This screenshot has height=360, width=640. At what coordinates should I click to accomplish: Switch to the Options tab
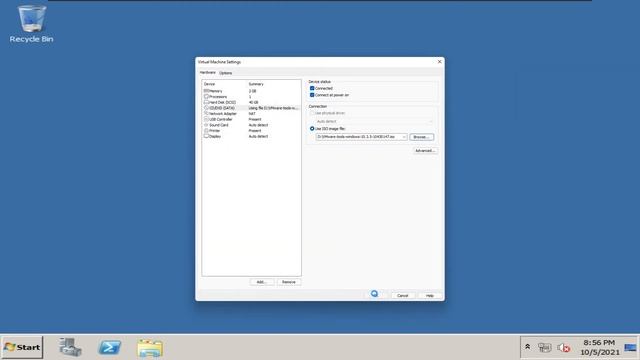click(x=225, y=73)
